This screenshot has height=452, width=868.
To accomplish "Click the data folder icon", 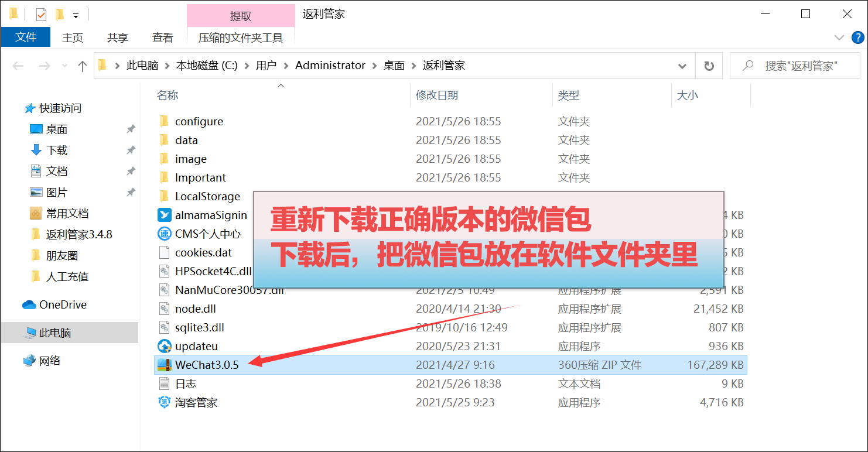I will click(164, 140).
